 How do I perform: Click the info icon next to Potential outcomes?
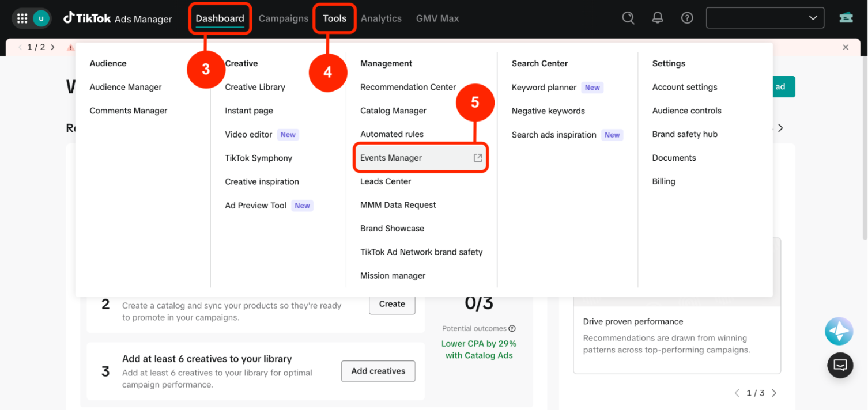512,328
